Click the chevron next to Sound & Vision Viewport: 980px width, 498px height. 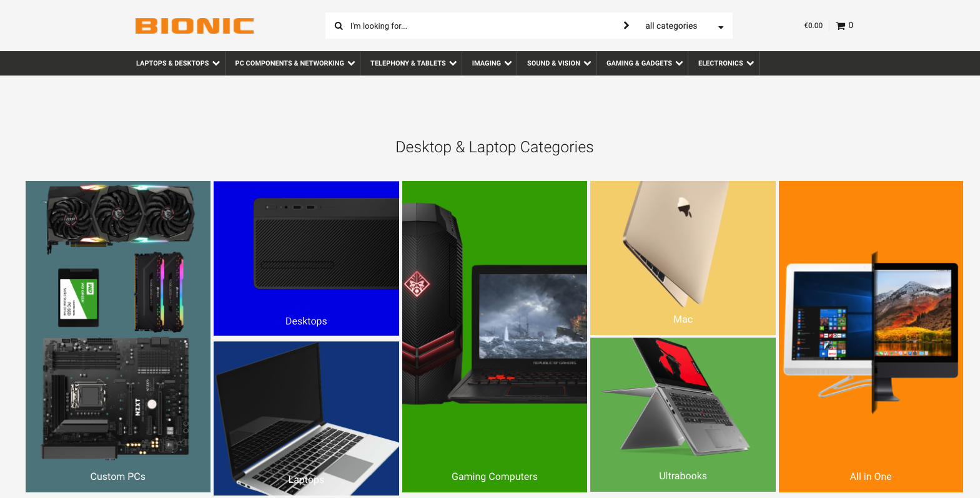point(587,63)
